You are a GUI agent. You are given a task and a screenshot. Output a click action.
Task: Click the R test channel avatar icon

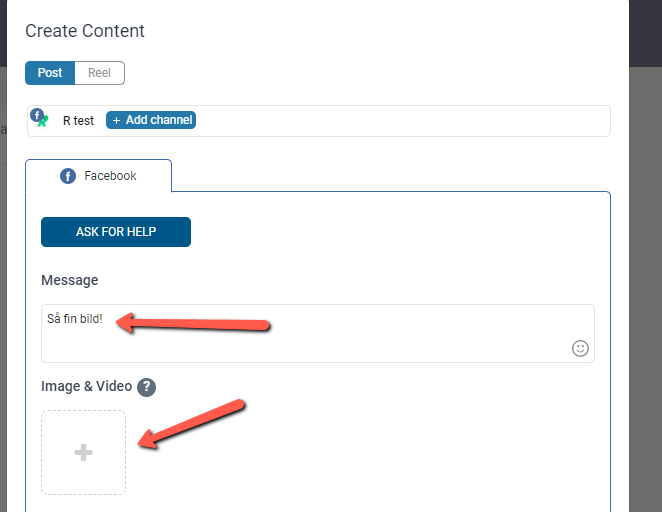click(39, 117)
